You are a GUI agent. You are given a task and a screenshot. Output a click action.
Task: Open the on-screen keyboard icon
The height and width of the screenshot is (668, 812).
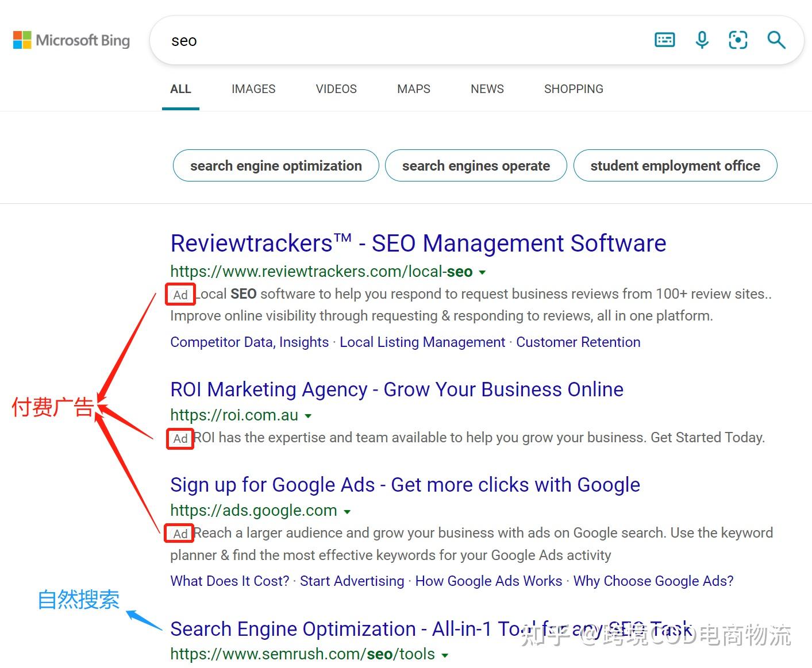pyautogui.click(x=665, y=40)
